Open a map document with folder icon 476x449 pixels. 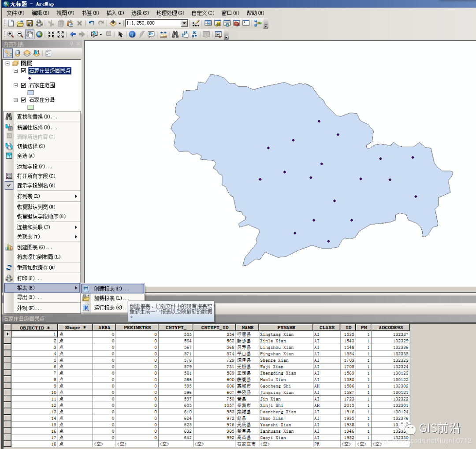click(x=20, y=23)
